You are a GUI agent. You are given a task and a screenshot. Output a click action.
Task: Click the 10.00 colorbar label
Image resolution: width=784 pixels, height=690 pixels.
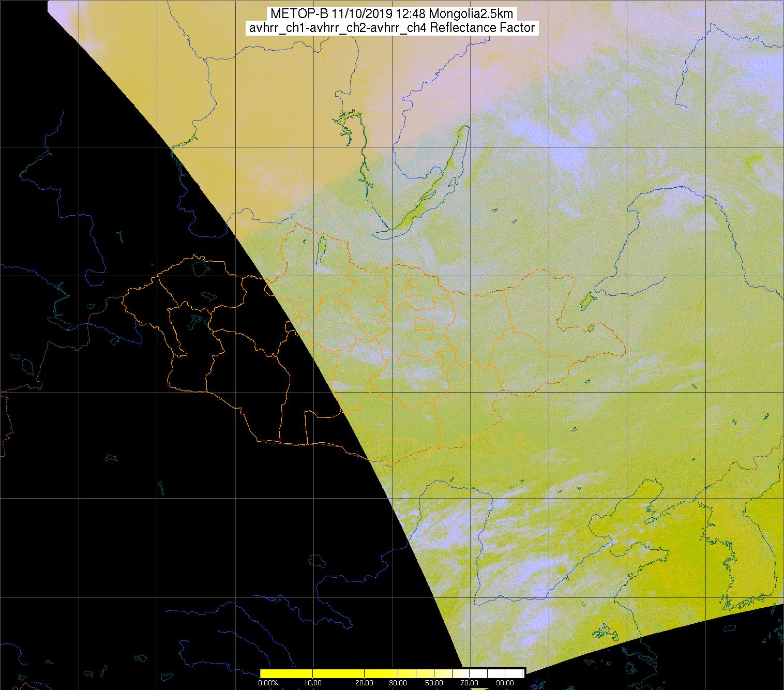click(x=313, y=683)
